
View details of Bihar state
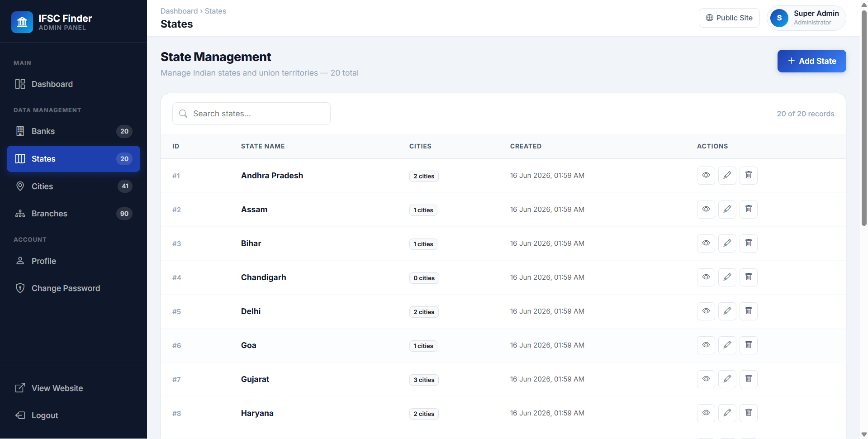(x=706, y=243)
